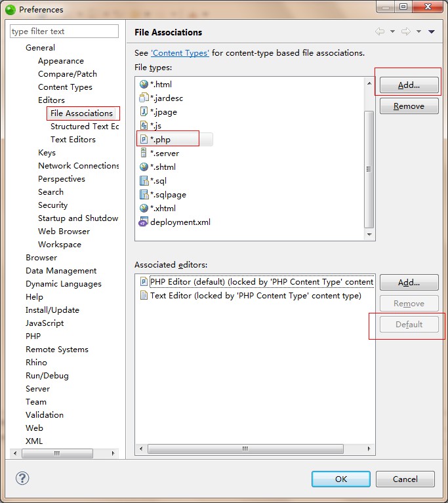
Task: Click the Associated editors horizontal scrollbar thumb
Action: point(245,449)
